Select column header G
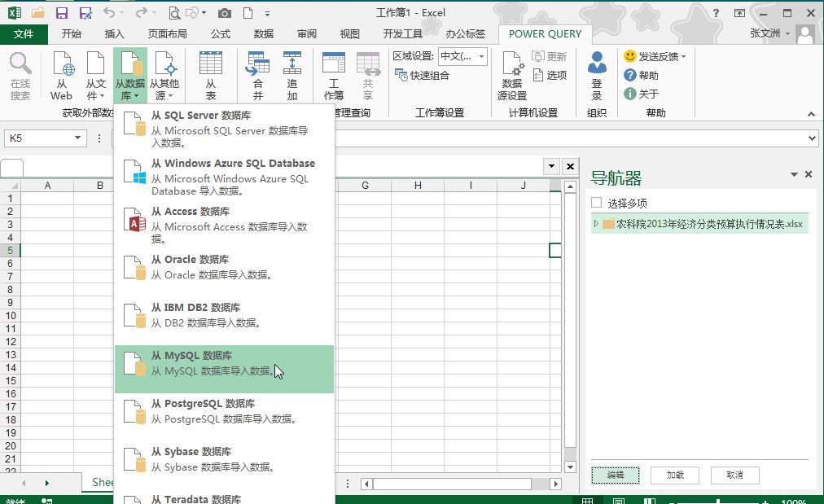This screenshot has height=504, width=824. pyautogui.click(x=365, y=185)
